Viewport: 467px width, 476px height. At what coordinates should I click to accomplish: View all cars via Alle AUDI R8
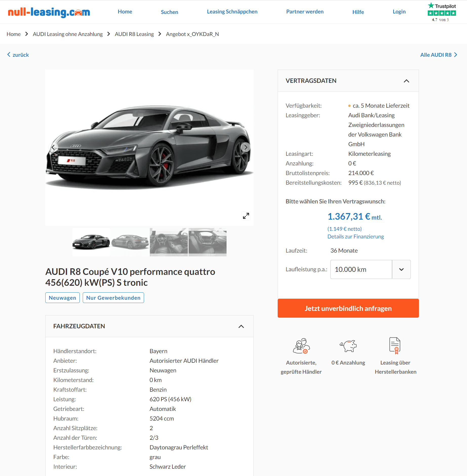point(439,55)
